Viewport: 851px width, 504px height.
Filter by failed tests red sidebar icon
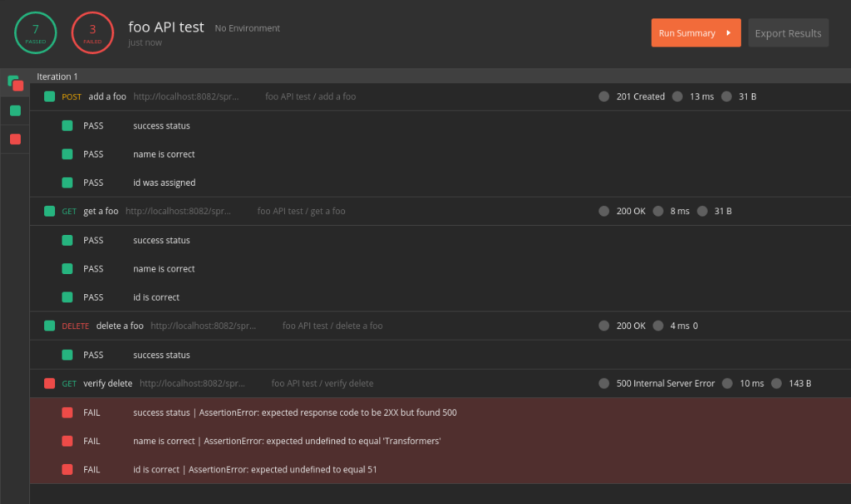coord(15,139)
